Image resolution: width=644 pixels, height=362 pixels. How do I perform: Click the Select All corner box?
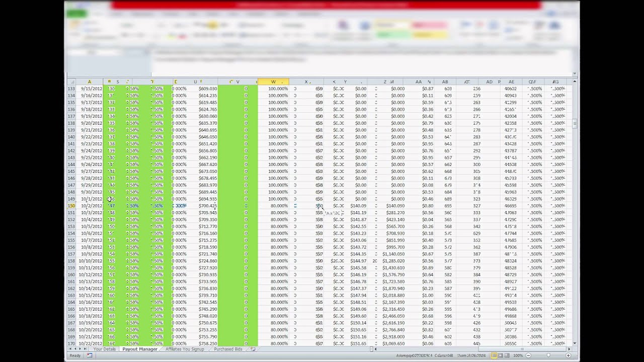[x=72, y=82]
